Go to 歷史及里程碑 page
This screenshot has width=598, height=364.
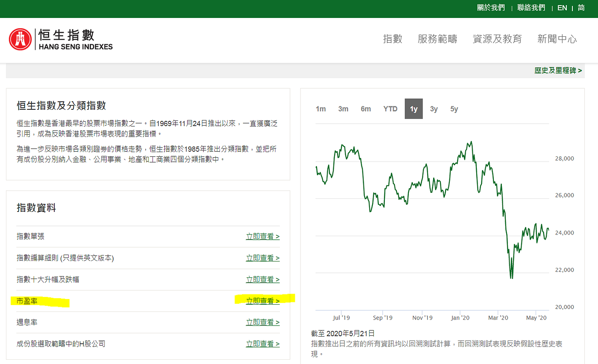click(x=558, y=70)
